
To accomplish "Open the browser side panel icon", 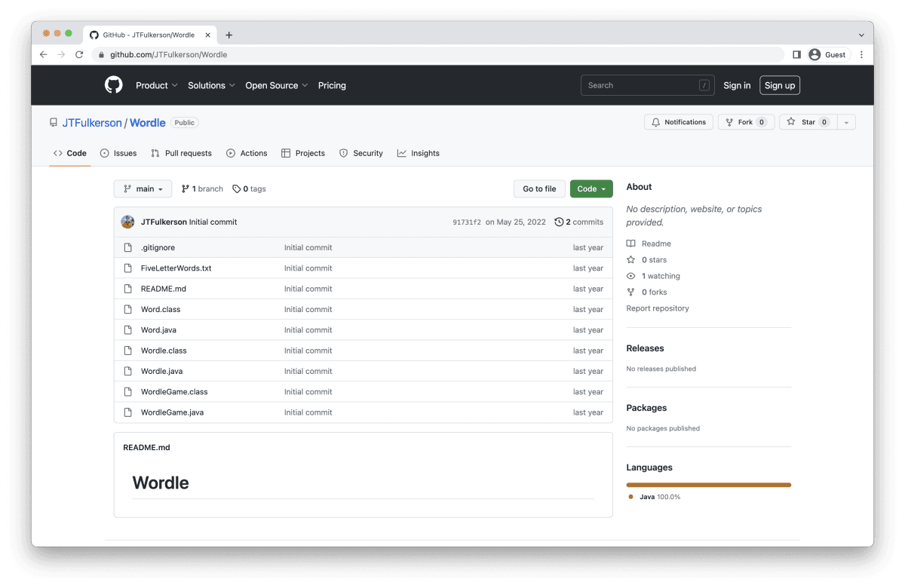I will click(x=796, y=54).
